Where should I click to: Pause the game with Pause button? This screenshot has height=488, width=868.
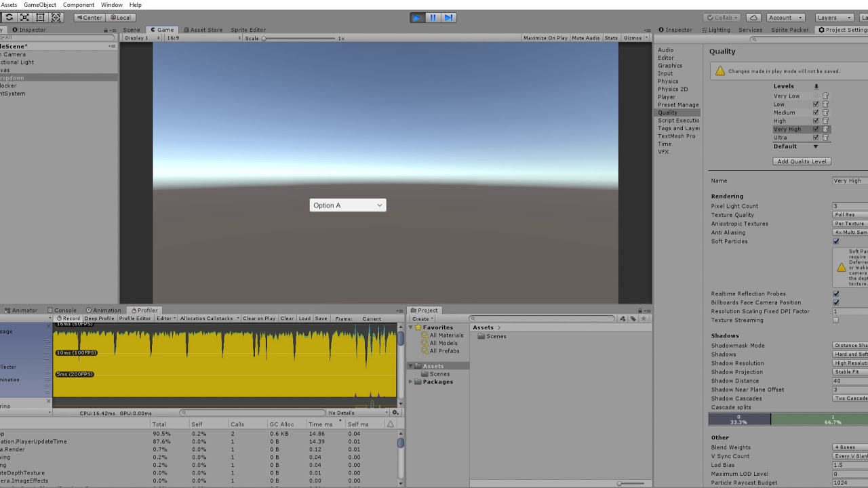pyautogui.click(x=433, y=18)
